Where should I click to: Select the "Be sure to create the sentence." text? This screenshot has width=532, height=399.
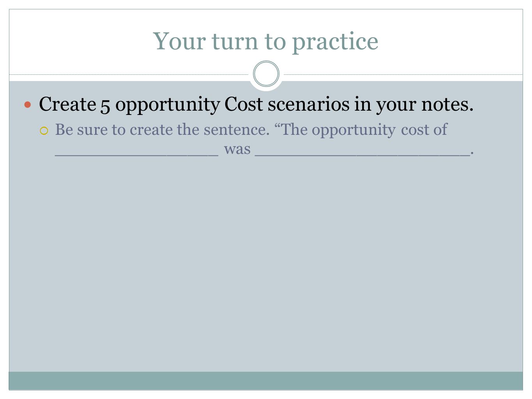point(163,130)
